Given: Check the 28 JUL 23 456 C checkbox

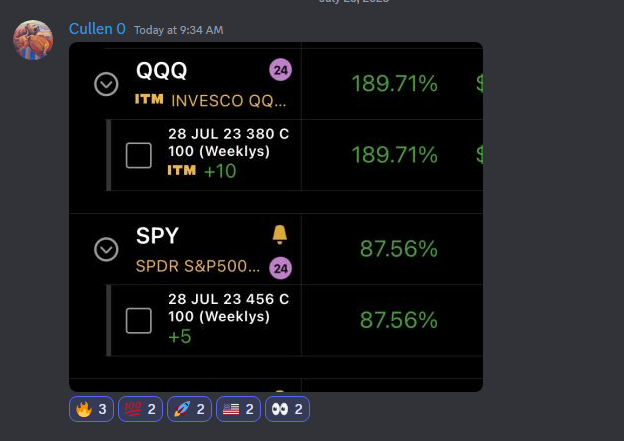Looking at the screenshot, I should click(138, 320).
